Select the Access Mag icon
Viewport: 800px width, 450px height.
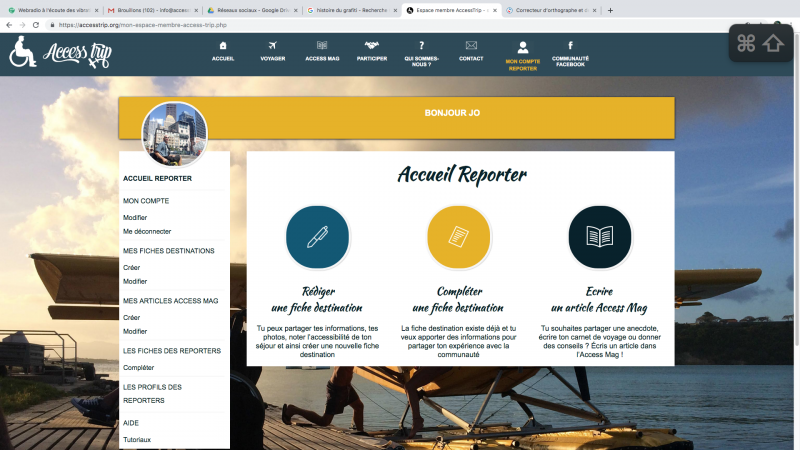[322, 46]
